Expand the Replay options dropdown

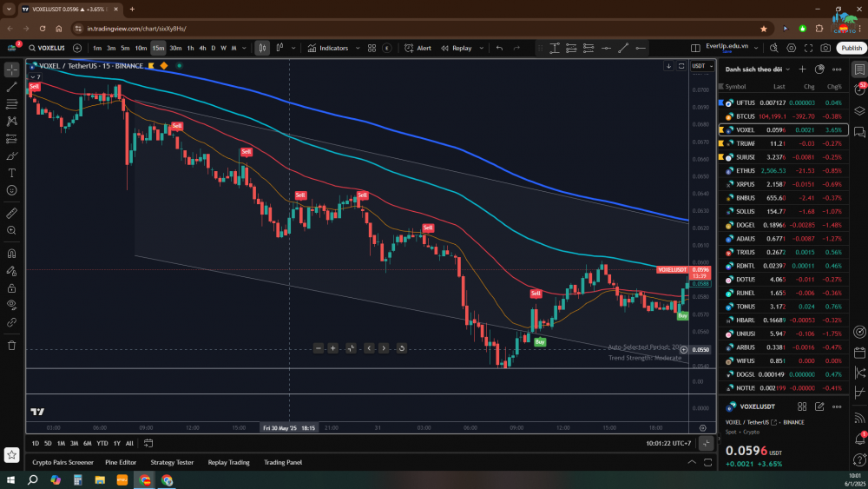481,48
